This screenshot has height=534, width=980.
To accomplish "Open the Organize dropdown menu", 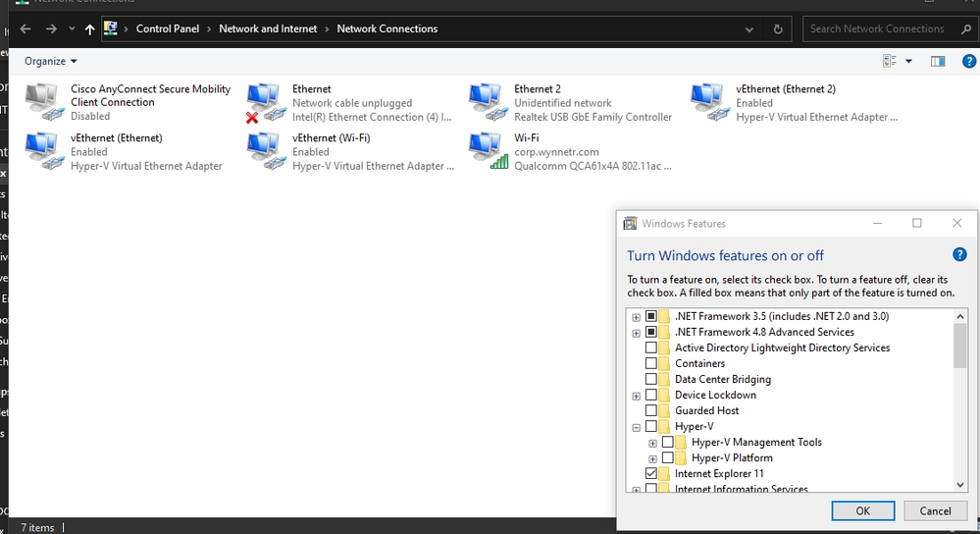I will pos(51,61).
